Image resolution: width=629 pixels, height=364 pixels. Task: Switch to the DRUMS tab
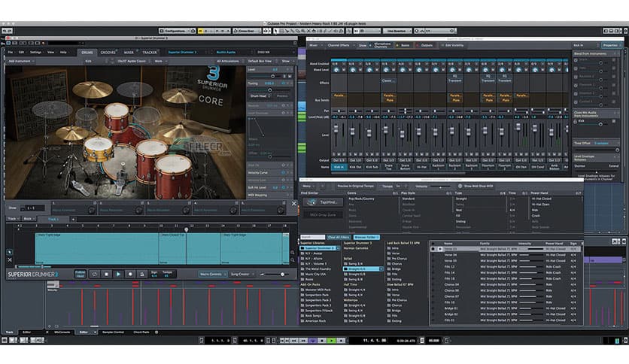click(x=87, y=53)
